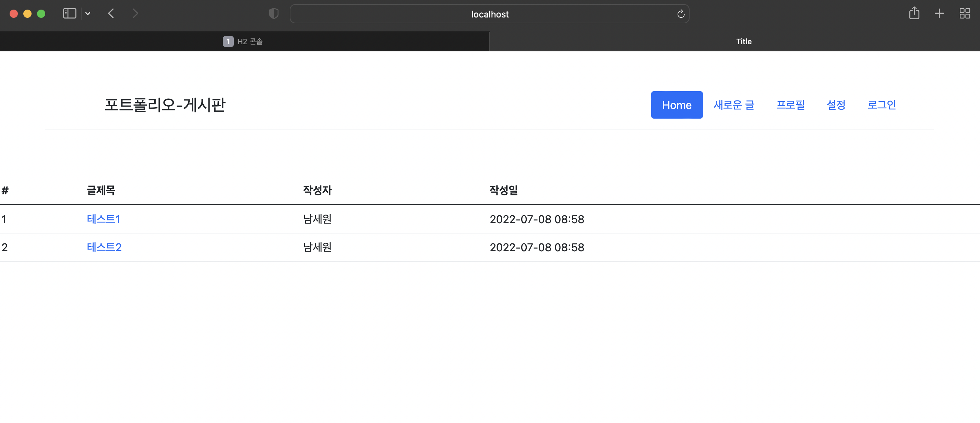Click the 포트폴리오-게시판 site title
The width and height of the screenshot is (980, 423).
[x=165, y=105]
